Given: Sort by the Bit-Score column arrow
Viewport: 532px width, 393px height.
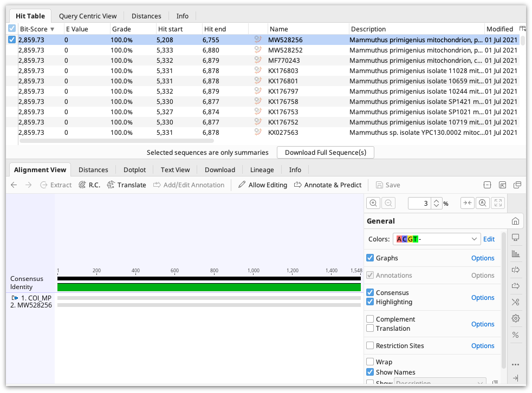Looking at the screenshot, I should coord(52,29).
